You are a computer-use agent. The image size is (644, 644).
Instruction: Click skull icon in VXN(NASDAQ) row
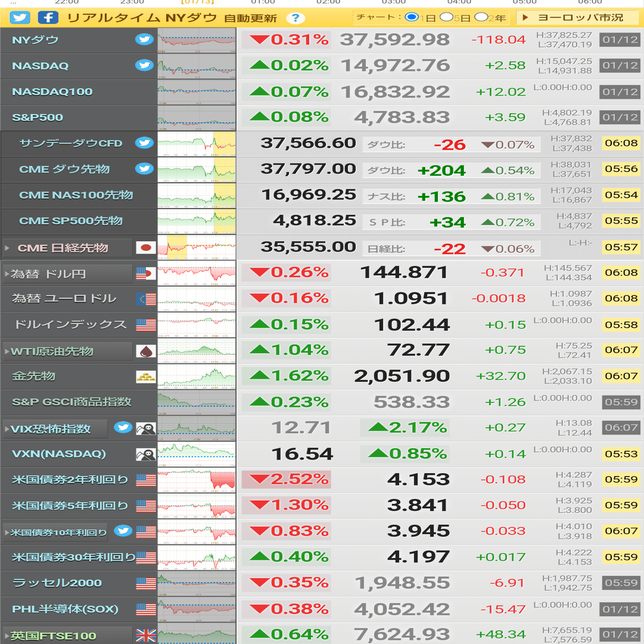(146, 454)
